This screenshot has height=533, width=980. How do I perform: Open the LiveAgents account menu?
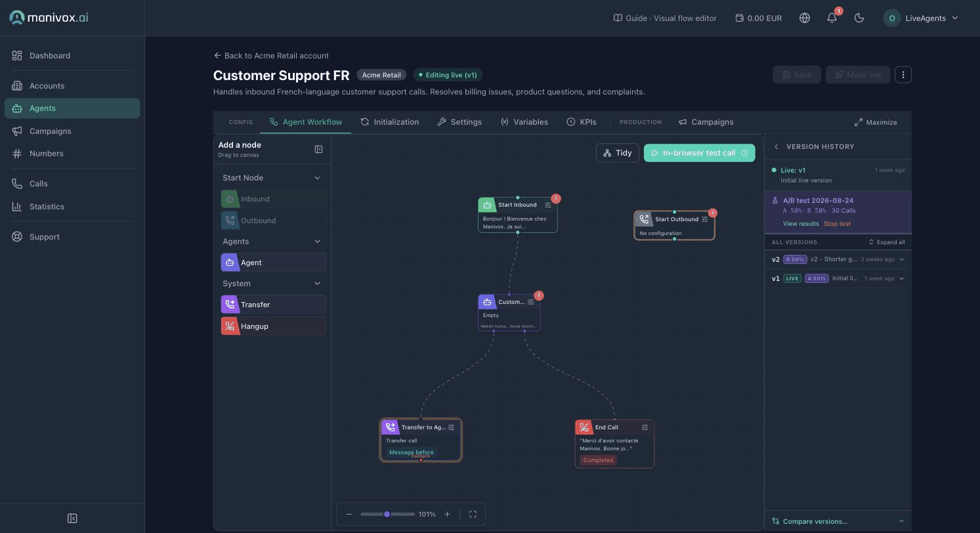tap(921, 18)
